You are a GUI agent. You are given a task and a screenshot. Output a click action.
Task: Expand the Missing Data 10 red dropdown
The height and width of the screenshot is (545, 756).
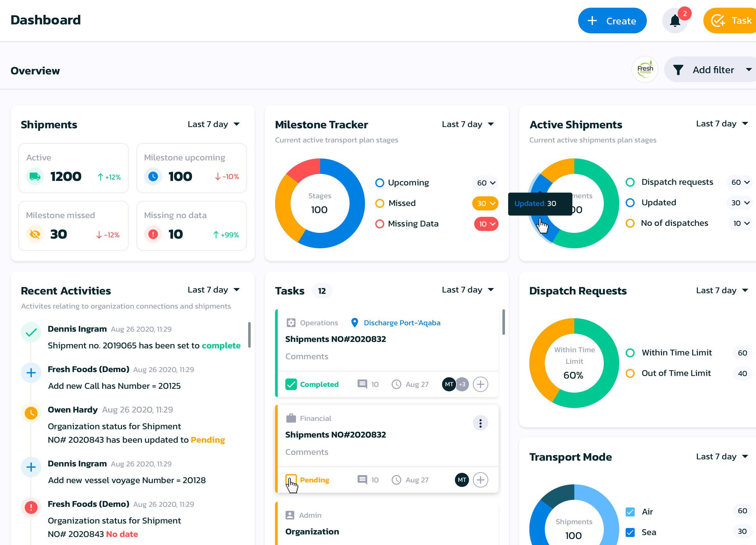[x=486, y=224]
